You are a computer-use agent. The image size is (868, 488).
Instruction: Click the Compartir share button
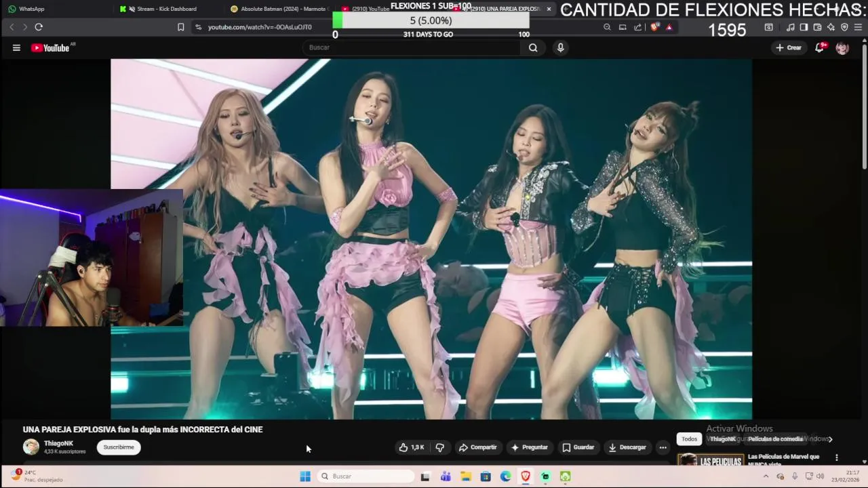(478, 447)
